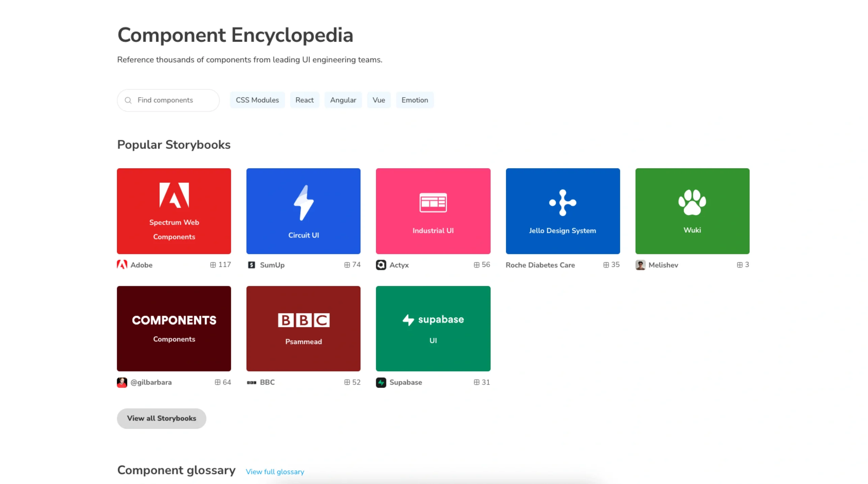Filter by Angular tag
Image resolution: width=868 pixels, height=484 pixels.
pyautogui.click(x=343, y=100)
